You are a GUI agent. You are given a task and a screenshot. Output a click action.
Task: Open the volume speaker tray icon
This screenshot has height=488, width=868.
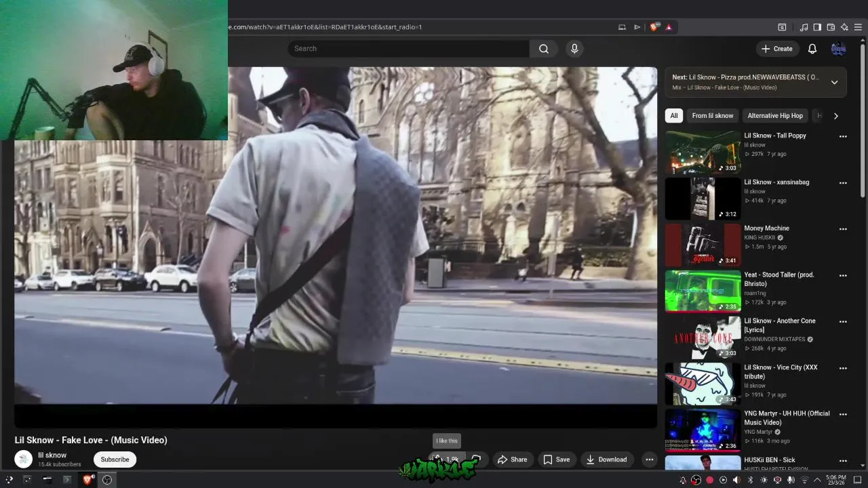[x=736, y=481]
